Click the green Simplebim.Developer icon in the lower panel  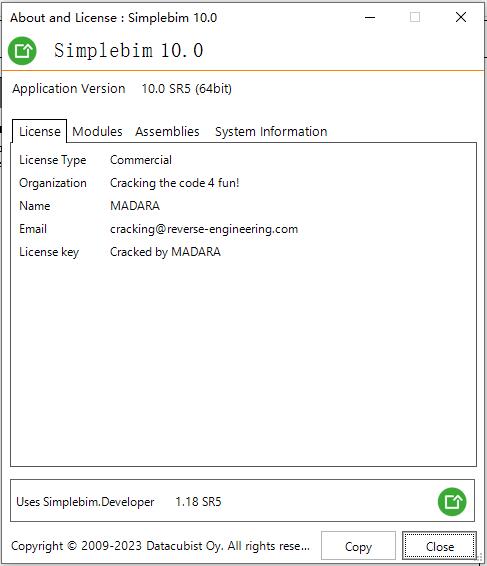point(452,501)
